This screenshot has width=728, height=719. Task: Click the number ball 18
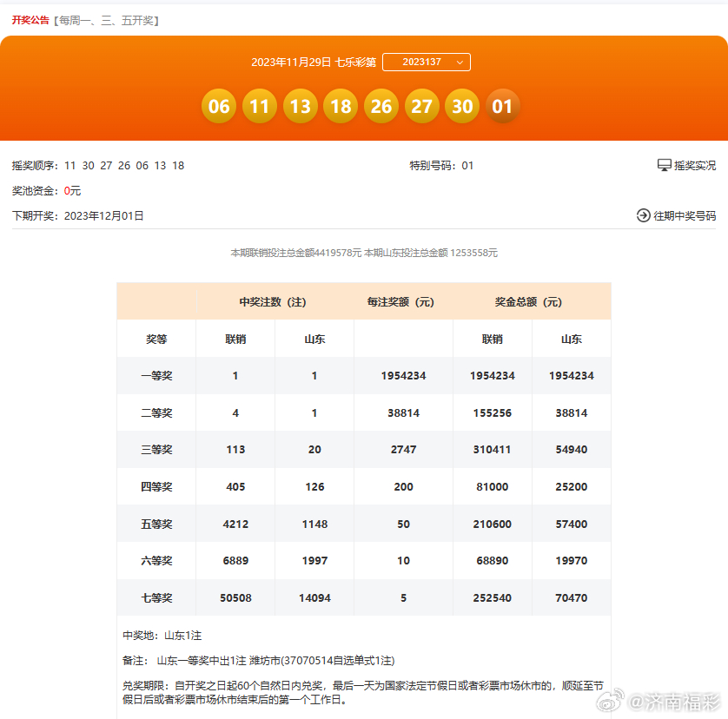click(341, 106)
